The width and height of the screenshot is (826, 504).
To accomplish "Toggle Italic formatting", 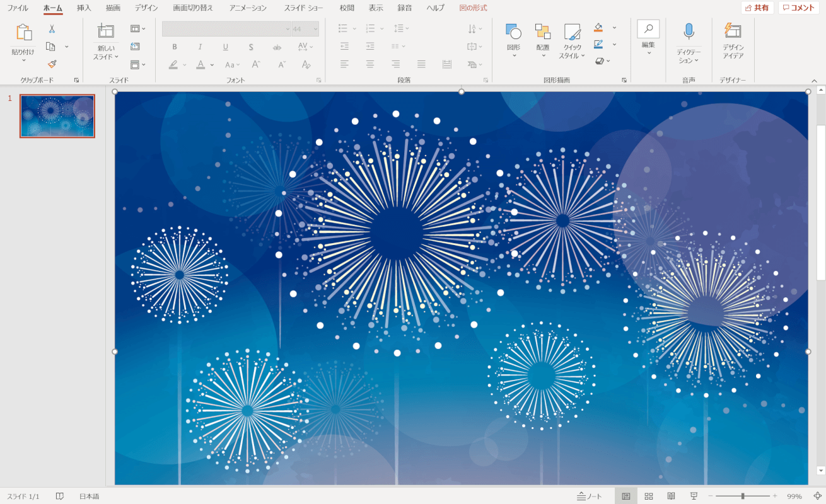I will point(200,47).
